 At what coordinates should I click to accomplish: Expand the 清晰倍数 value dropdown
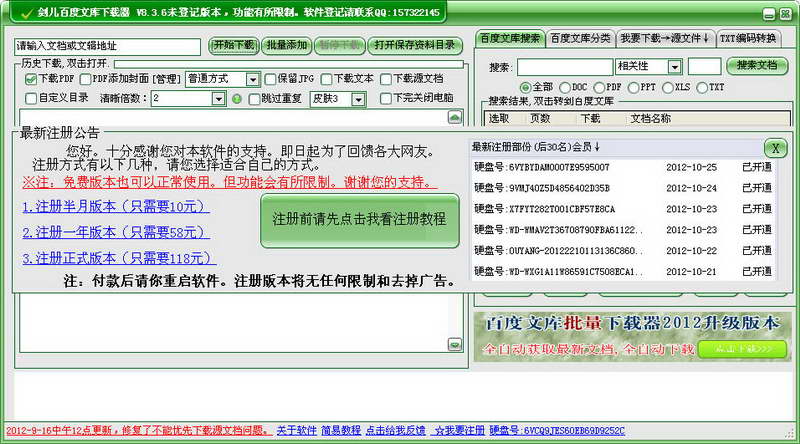(218, 99)
